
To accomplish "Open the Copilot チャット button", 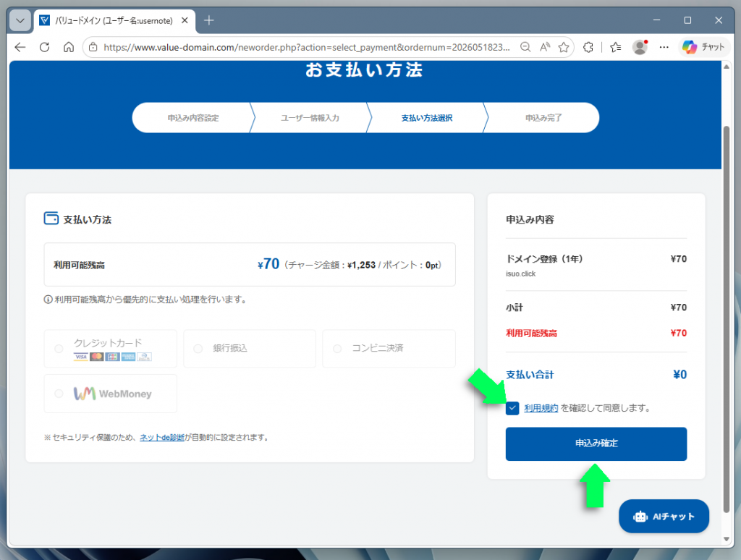I will (703, 47).
